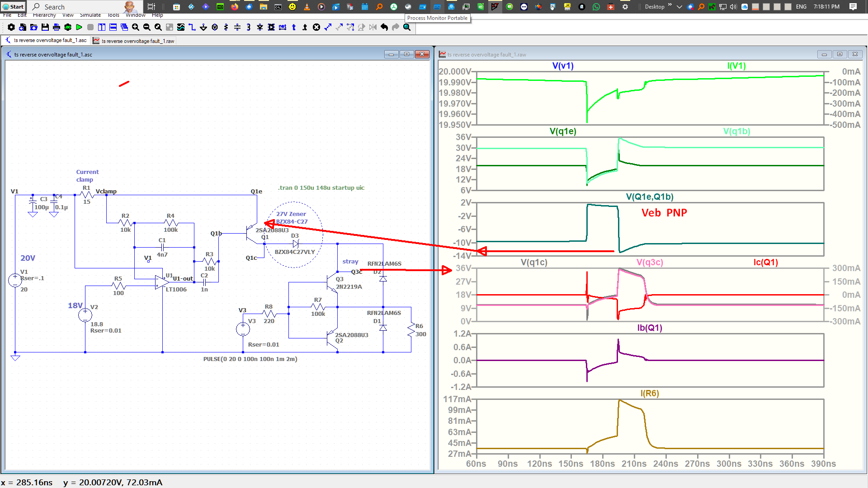Screen dimensions: 868x488
Task: Select the BZX84C27VLY diode label
Action: coord(295,252)
